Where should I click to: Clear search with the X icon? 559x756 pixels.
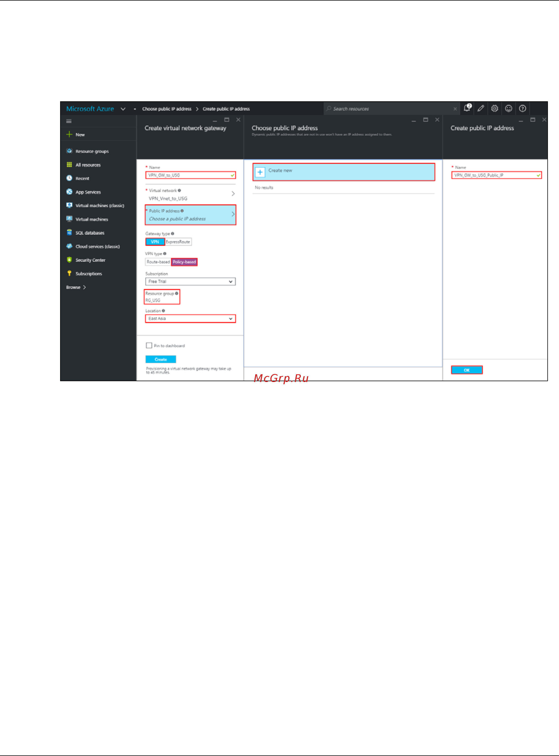click(455, 109)
